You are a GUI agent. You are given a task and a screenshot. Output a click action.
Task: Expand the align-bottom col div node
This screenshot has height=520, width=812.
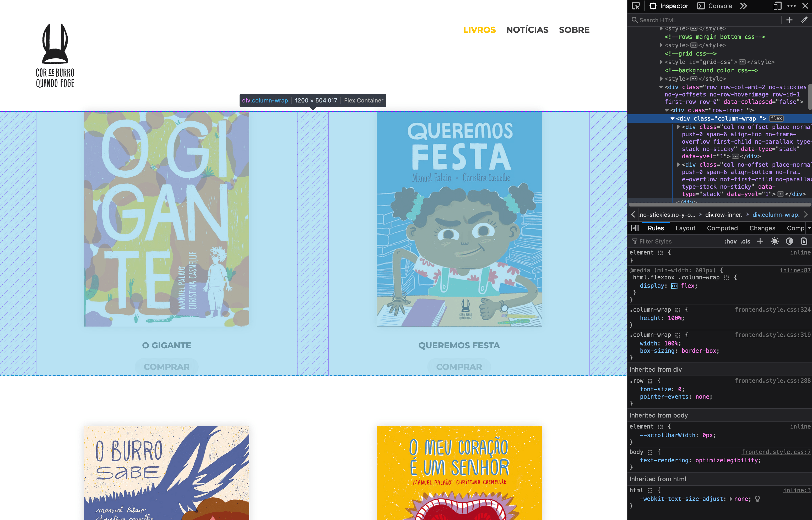(678, 165)
